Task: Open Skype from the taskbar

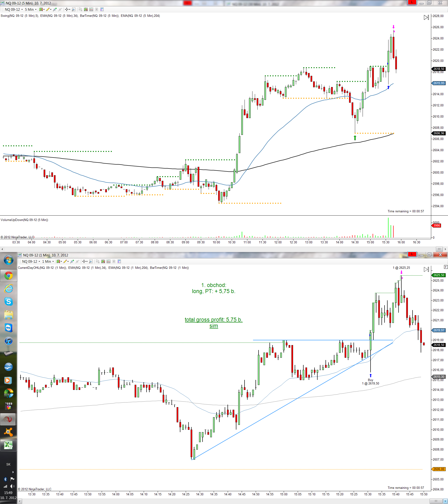Action: tap(8, 301)
